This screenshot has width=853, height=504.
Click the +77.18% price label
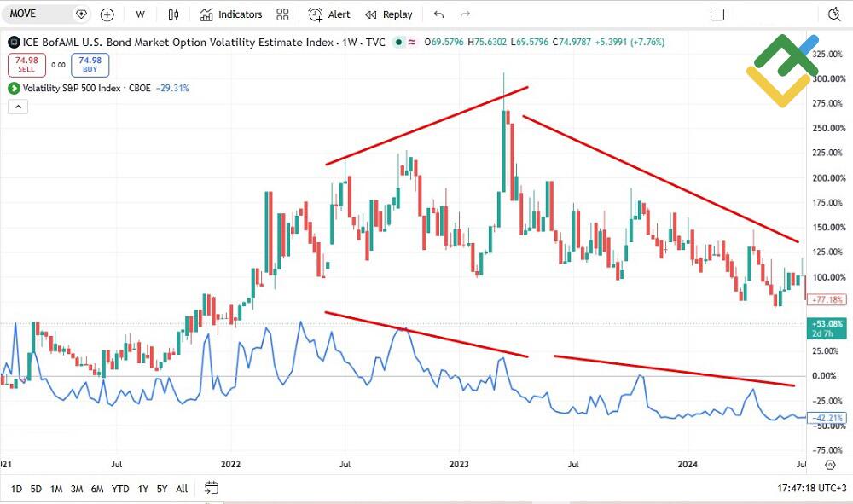827,299
